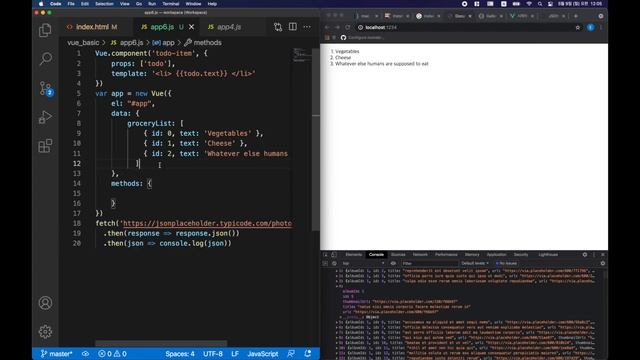Viewport: 640px width, 360px height.
Task: Change indentation via Spaces: 4
Action: (x=180, y=354)
